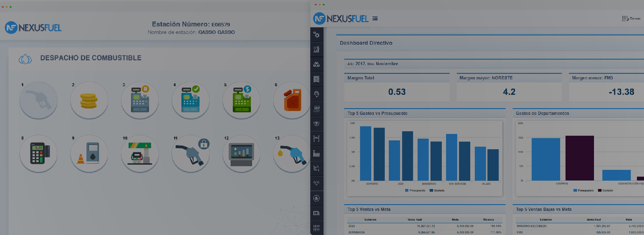Image resolution: width=644 pixels, height=235 pixels.
Task: Open the paused cash register icon
Action: [x=140, y=100]
